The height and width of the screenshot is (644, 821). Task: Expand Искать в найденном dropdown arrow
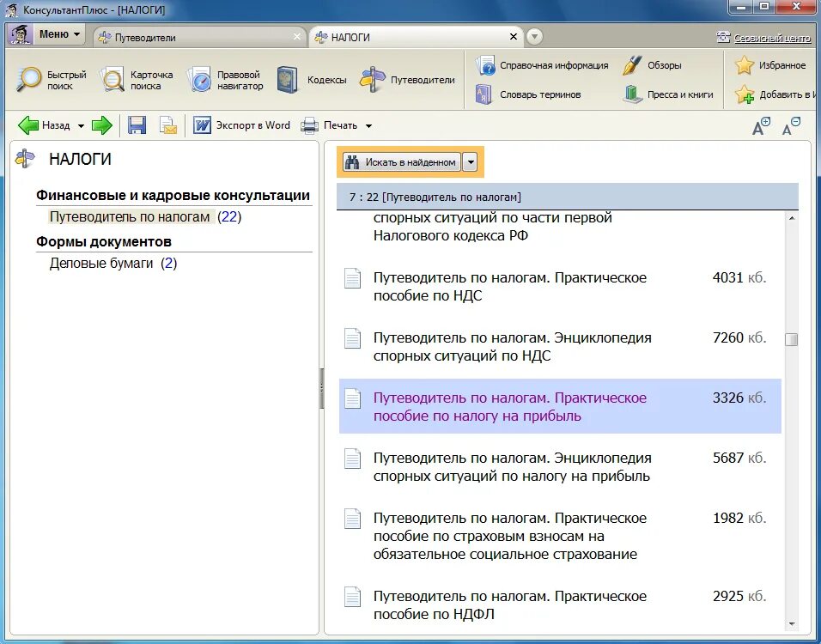click(471, 162)
